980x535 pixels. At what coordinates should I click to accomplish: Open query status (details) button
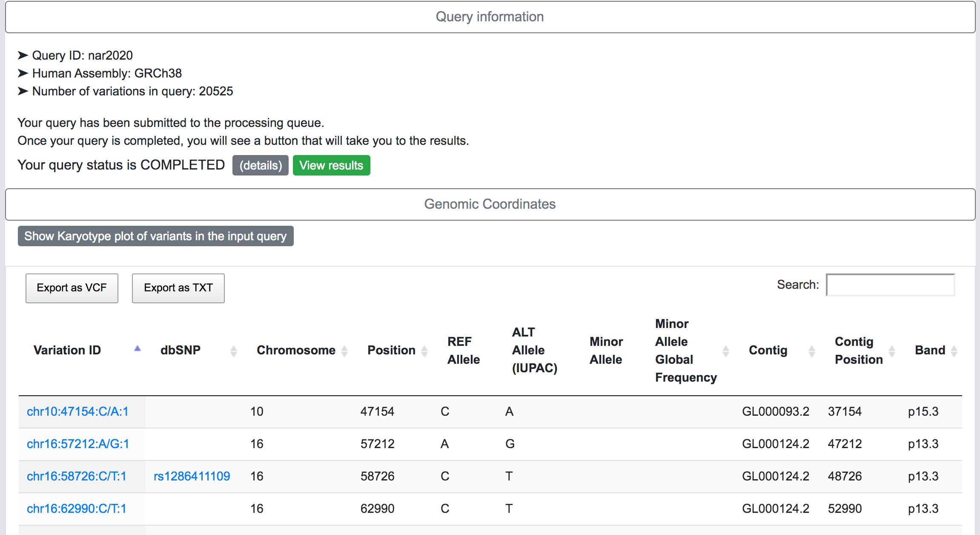click(x=261, y=165)
